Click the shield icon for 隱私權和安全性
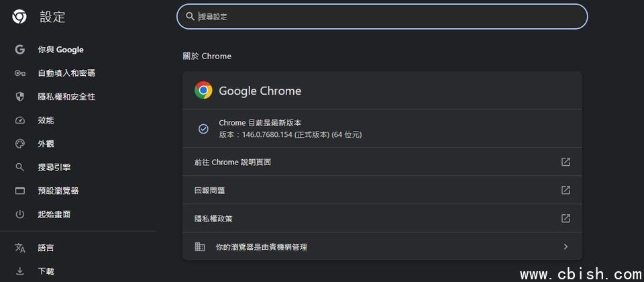Screen dimensions: 644x282 [20, 97]
